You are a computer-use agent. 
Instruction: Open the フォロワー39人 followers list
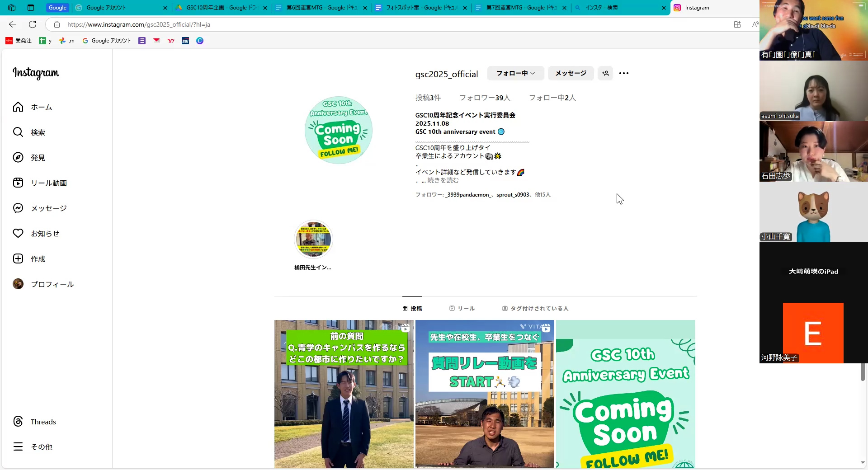(485, 98)
